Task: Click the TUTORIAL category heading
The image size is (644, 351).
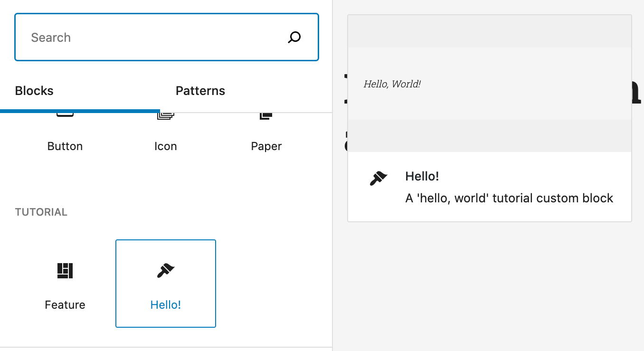Action: click(x=41, y=212)
